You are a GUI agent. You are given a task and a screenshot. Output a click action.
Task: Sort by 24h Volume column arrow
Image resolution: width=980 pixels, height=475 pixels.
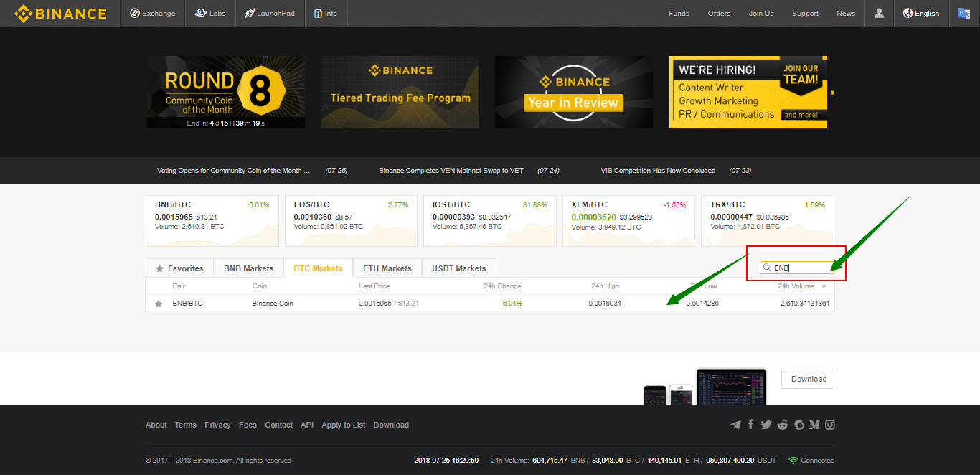[x=824, y=287]
